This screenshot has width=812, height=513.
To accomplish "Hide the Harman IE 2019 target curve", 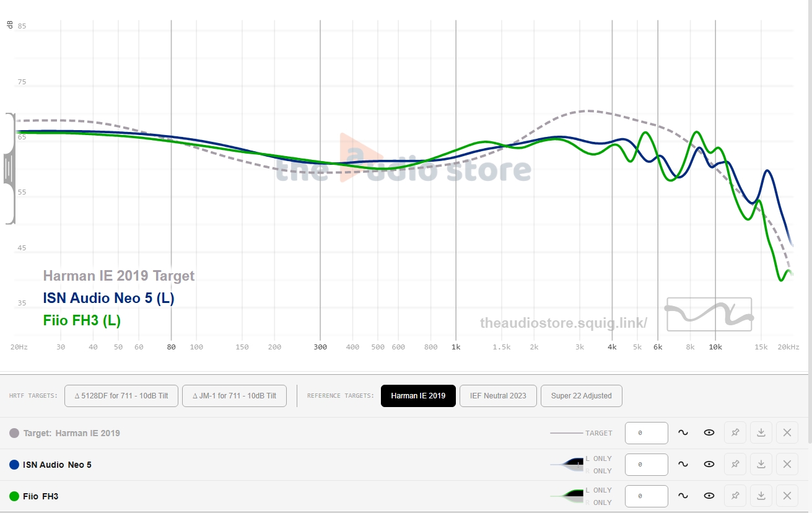I will pyautogui.click(x=709, y=433).
